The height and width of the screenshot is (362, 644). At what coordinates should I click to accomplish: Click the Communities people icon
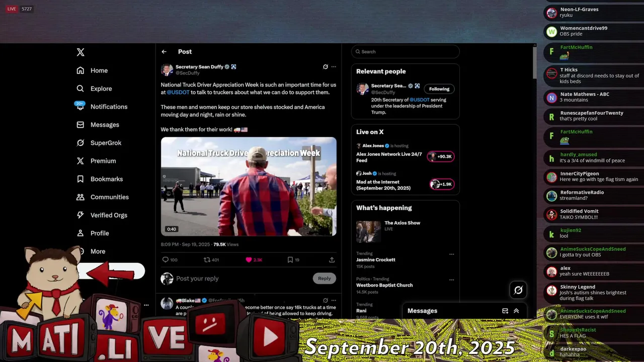(80, 197)
